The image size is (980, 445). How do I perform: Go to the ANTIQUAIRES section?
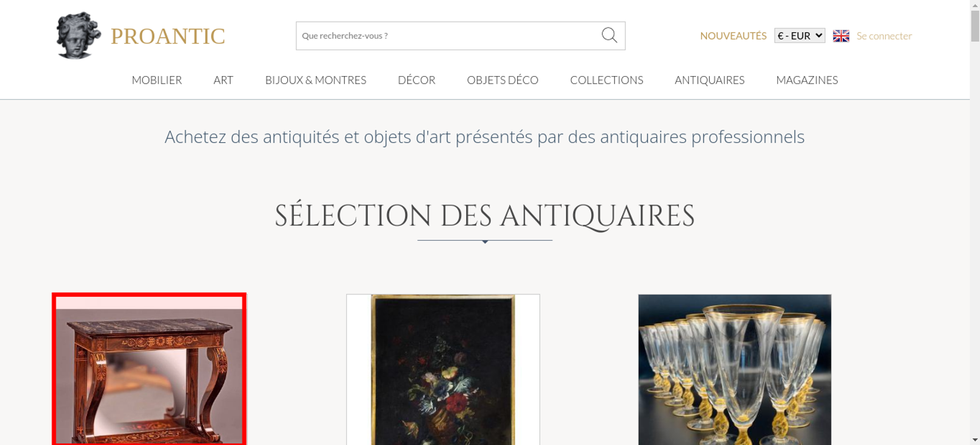click(710, 80)
